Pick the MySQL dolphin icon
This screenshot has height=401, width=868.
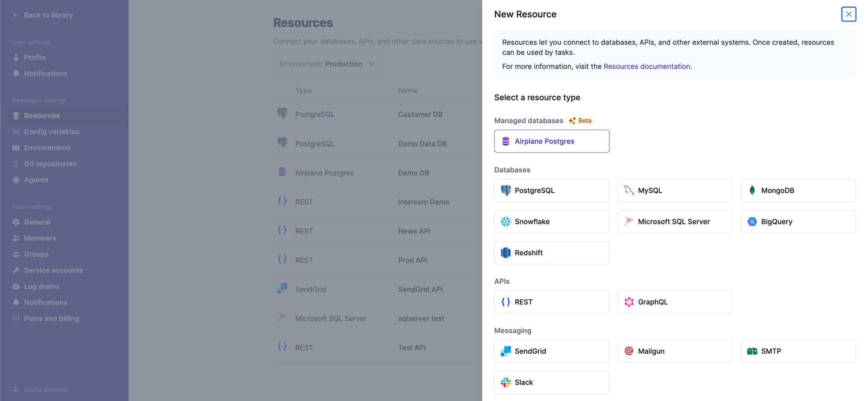point(629,190)
